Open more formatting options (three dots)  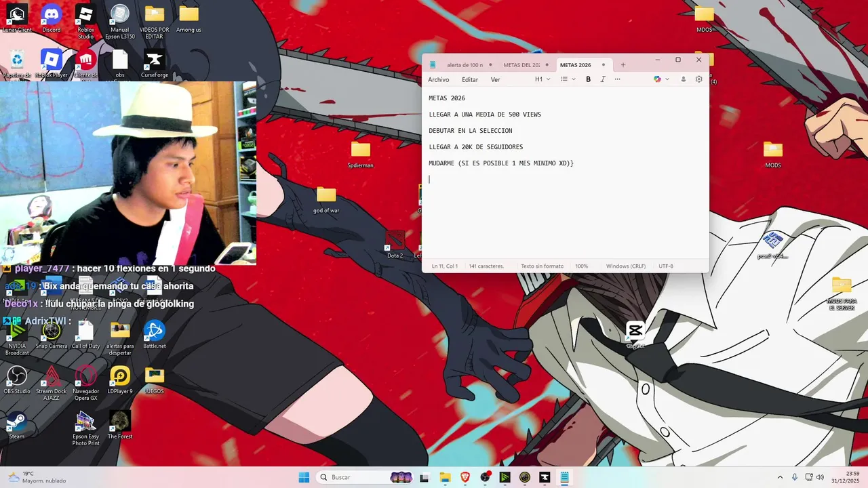pos(617,79)
